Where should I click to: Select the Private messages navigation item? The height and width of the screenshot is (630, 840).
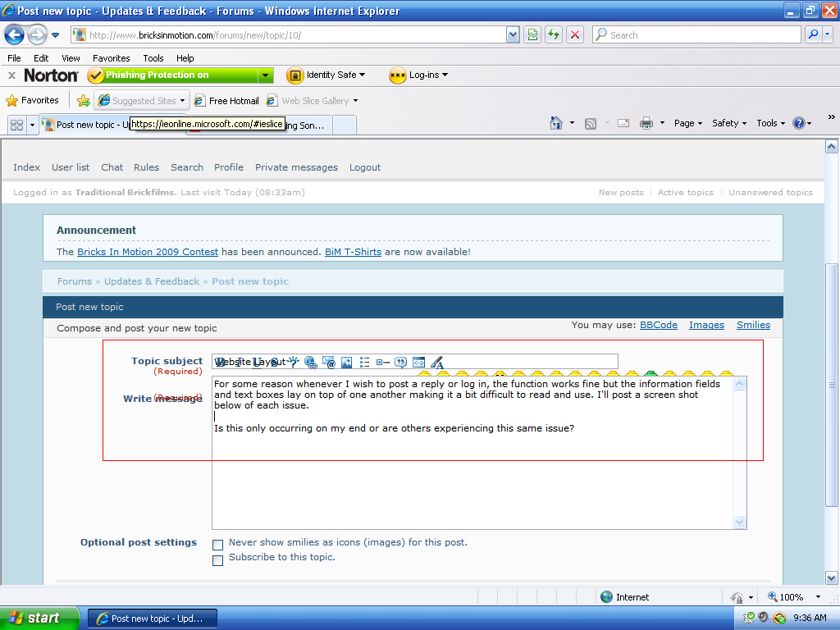pos(296,167)
